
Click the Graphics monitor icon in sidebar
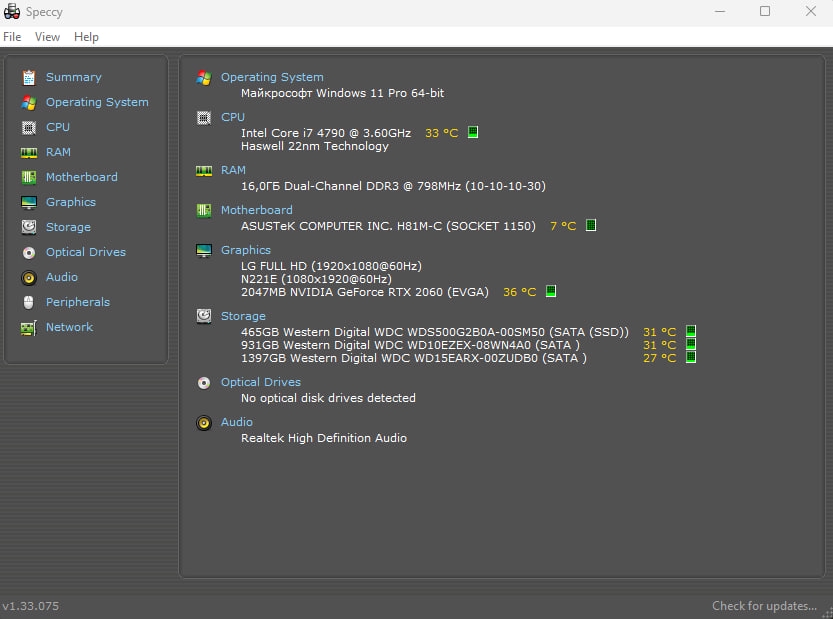tap(29, 202)
